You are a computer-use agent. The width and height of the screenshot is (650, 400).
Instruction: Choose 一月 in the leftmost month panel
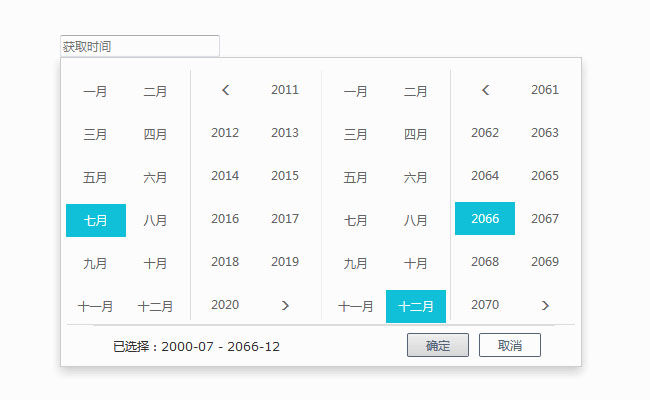96,91
